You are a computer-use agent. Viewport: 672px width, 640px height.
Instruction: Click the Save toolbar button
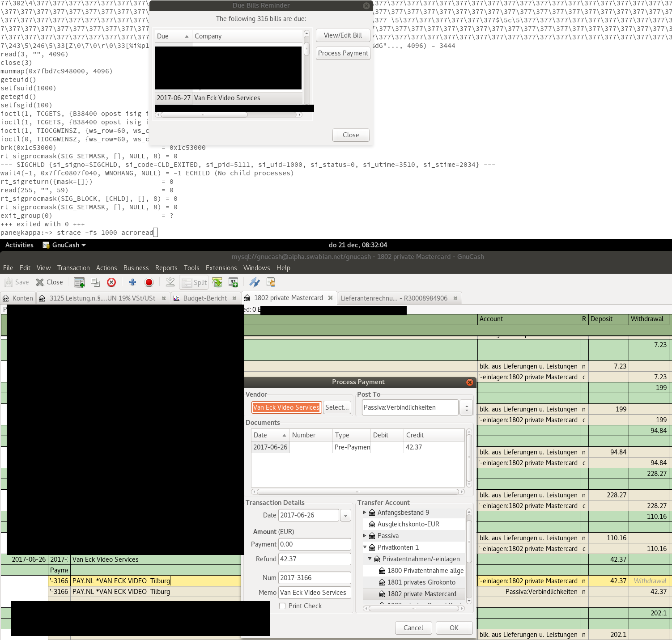(17, 282)
